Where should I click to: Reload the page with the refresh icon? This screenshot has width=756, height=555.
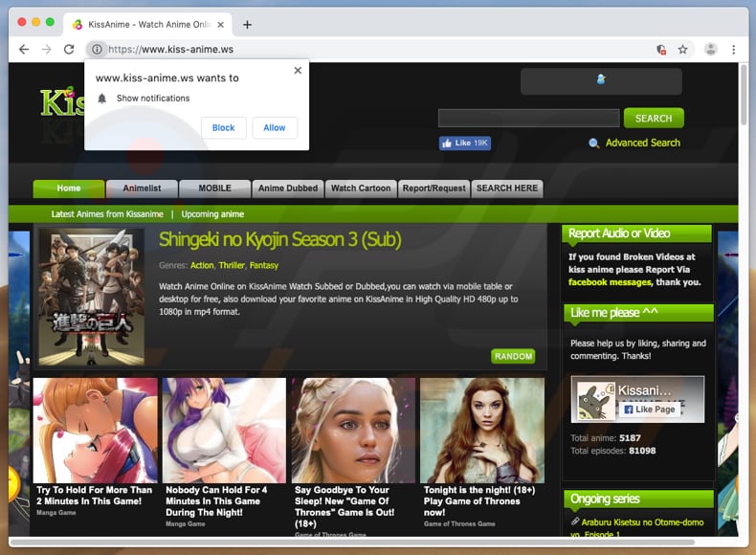point(69,49)
